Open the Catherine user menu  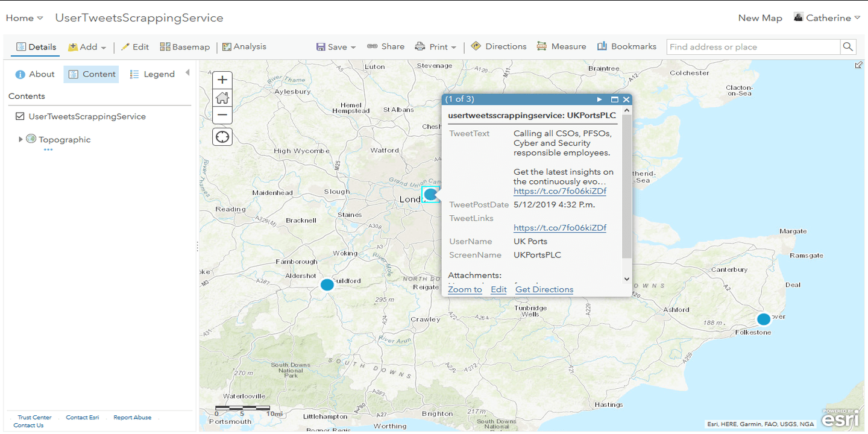(827, 18)
